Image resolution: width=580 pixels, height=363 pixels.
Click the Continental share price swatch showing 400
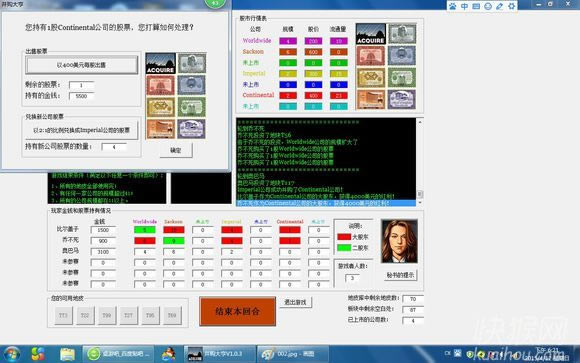pos(313,96)
